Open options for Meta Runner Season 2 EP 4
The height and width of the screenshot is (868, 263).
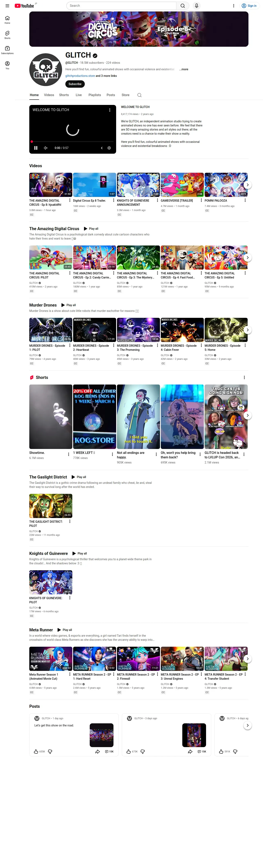(245, 674)
